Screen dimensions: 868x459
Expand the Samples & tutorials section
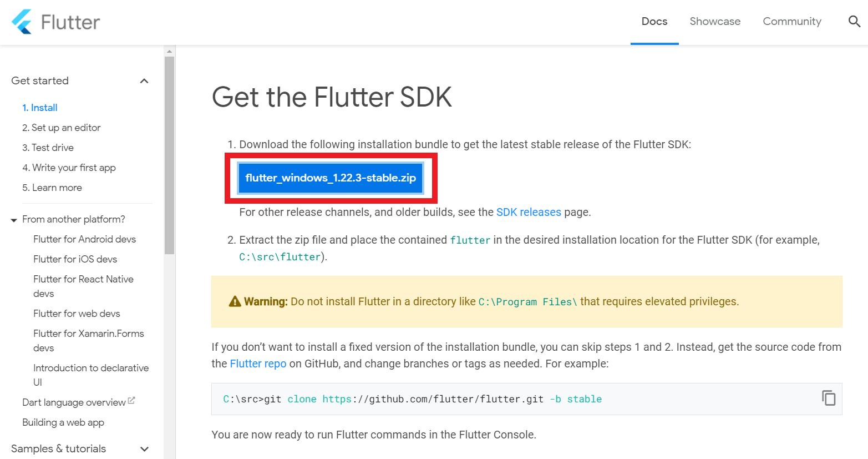coord(144,449)
